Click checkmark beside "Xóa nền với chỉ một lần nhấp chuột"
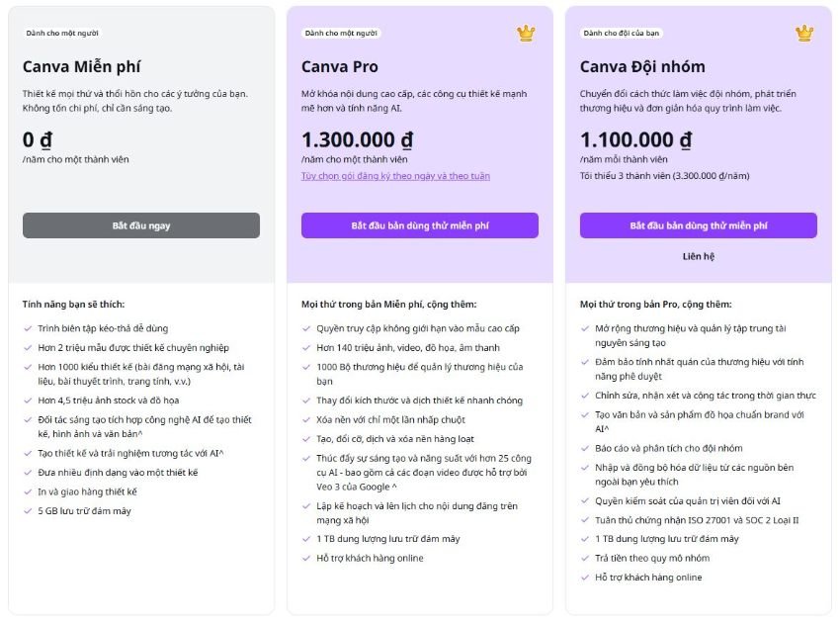This screenshot has height=624, width=840. coord(306,419)
